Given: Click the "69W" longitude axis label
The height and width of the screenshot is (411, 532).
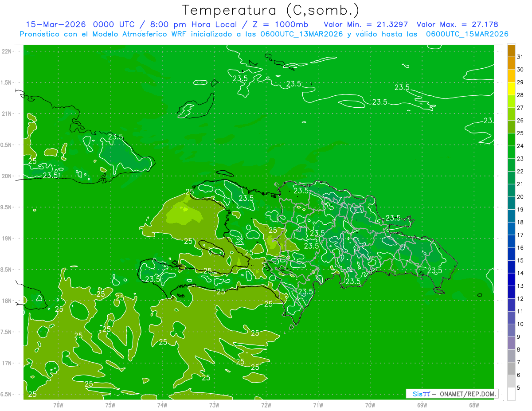Looking at the screenshot, I should coord(422,405).
